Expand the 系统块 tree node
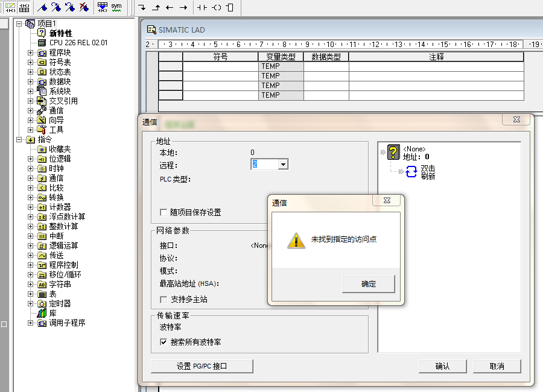Image resolution: width=543 pixels, height=392 pixels. click(31, 92)
